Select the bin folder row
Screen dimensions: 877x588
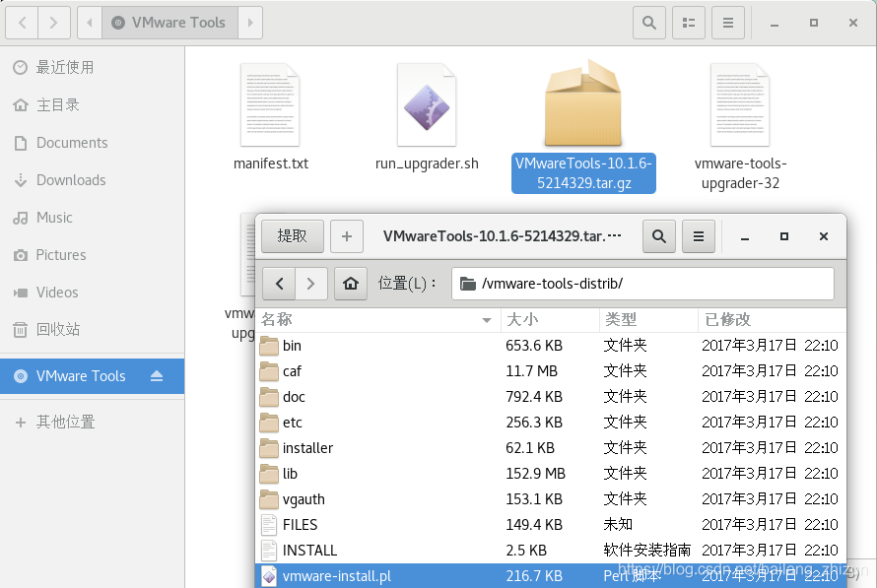pos(551,346)
